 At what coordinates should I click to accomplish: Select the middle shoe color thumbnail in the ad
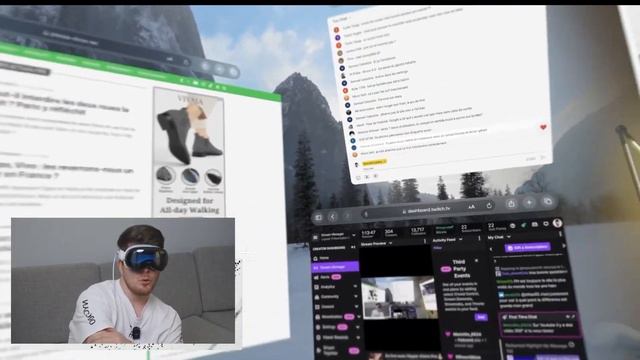coord(190,177)
